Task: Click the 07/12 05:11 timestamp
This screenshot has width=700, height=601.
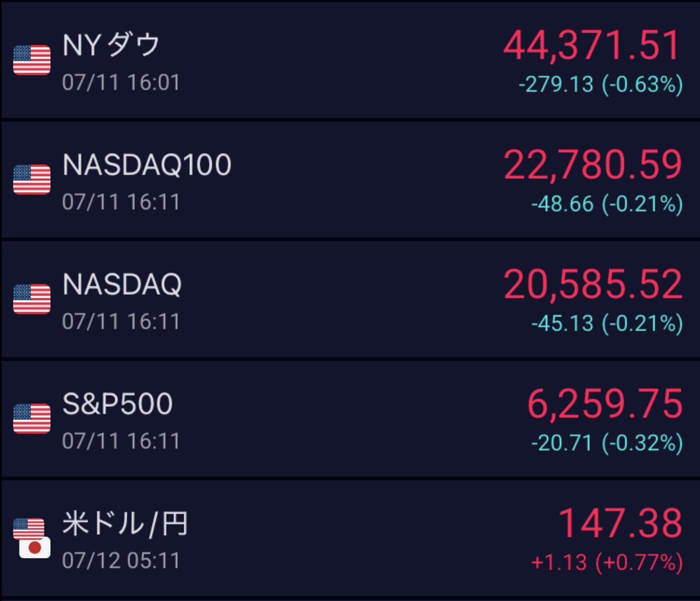Action: [121, 560]
